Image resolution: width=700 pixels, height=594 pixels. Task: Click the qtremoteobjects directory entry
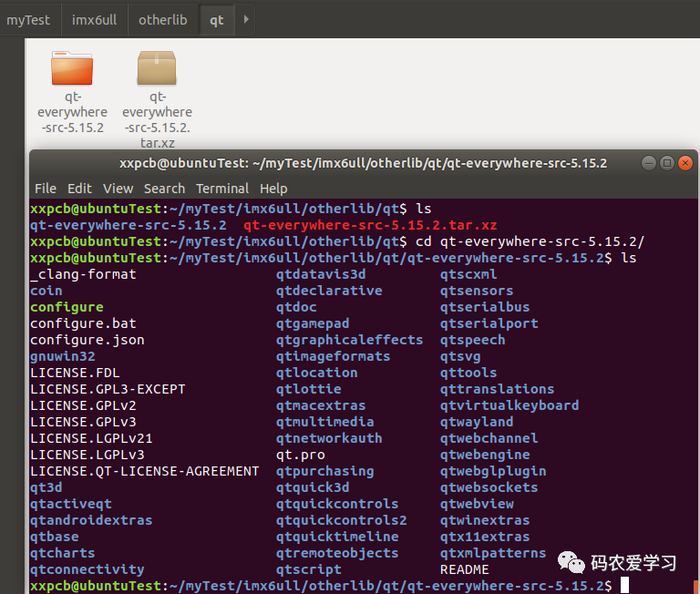337,553
